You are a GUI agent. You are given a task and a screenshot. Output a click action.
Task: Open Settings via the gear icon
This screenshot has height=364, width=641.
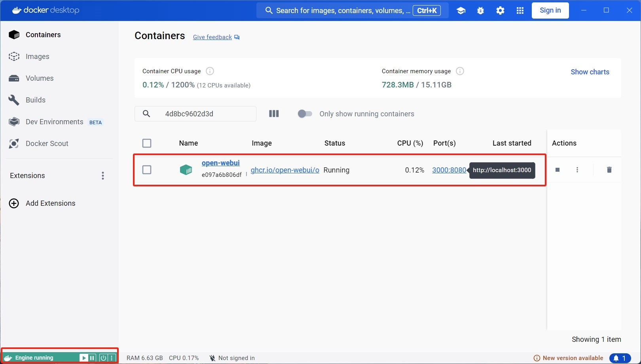500,11
